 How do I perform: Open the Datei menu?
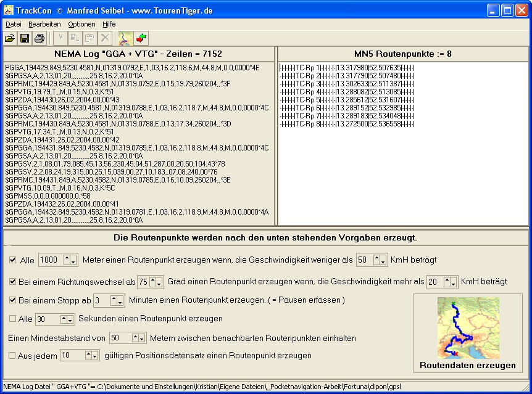14,24
